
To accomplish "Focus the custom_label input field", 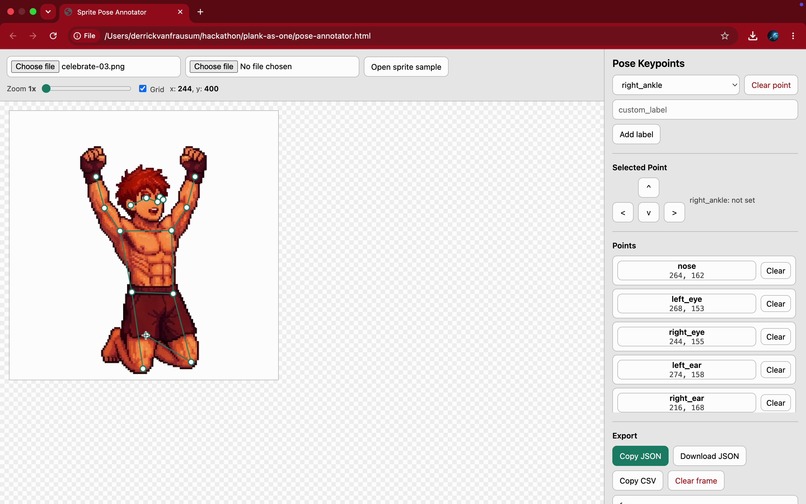I will click(705, 110).
